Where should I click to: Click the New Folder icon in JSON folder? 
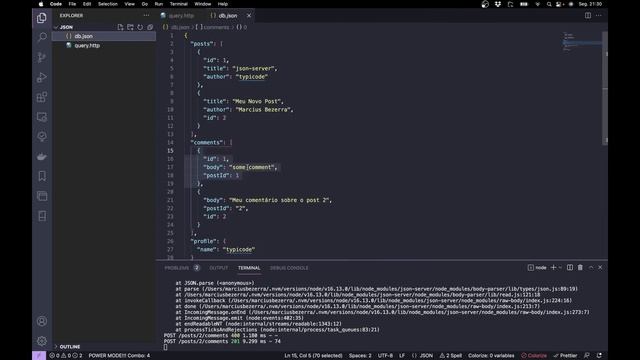pos(130,27)
